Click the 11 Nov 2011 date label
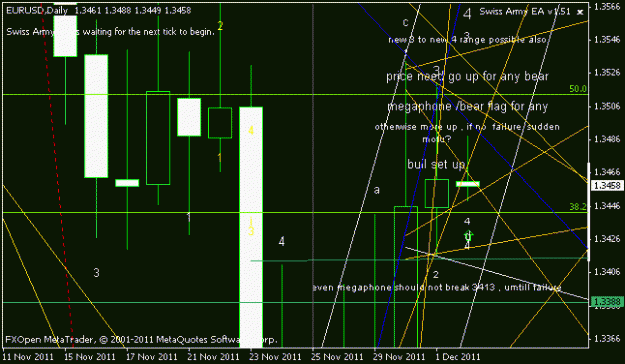Screen dimensions: 625x364 point(28,356)
